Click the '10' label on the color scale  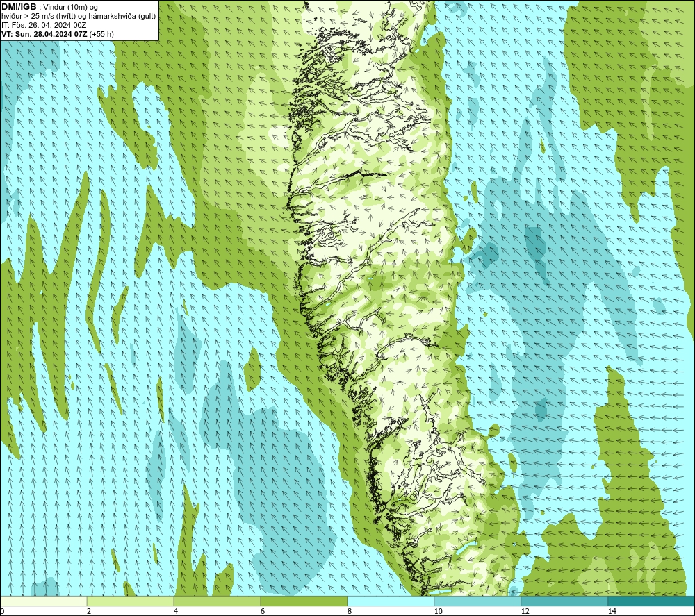pyautogui.click(x=438, y=612)
